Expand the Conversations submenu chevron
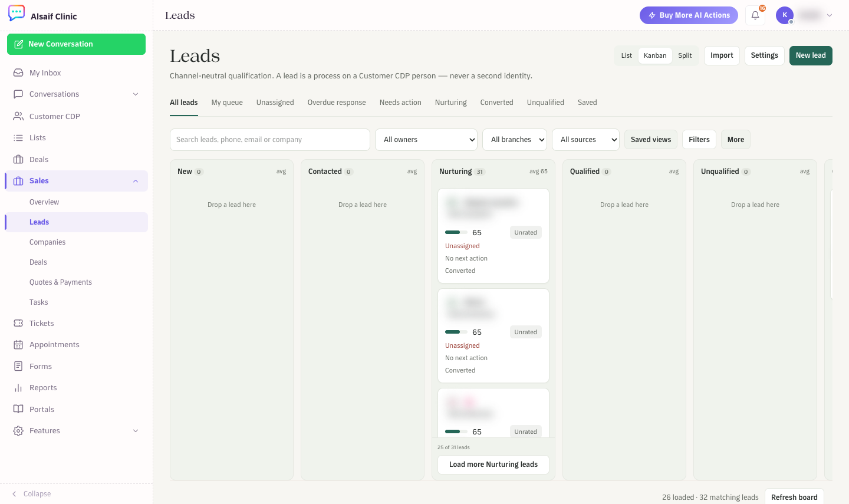Screen dimensions: 849x504 [136, 94]
